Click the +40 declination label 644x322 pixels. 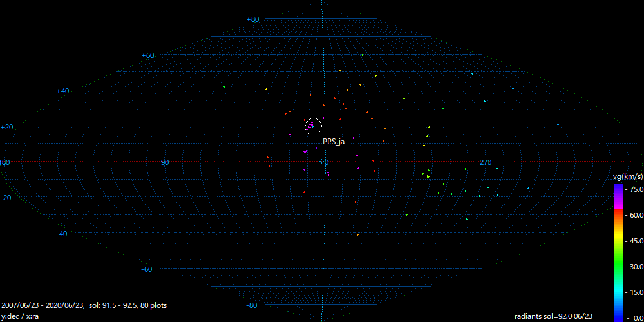[62, 91]
